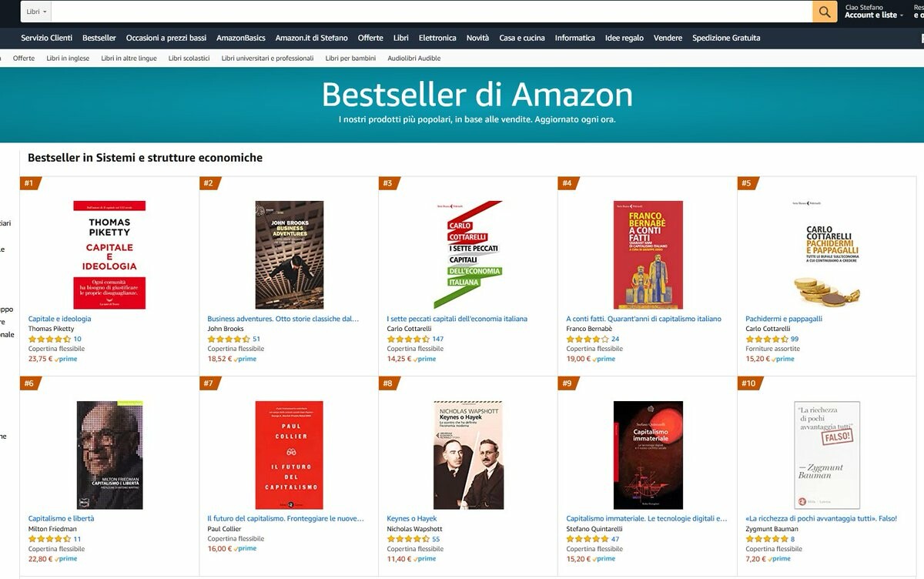The height and width of the screenshot is (579, 924).
Task: Click star rating for Capitalismo immateriale
Action: point(588,539)
